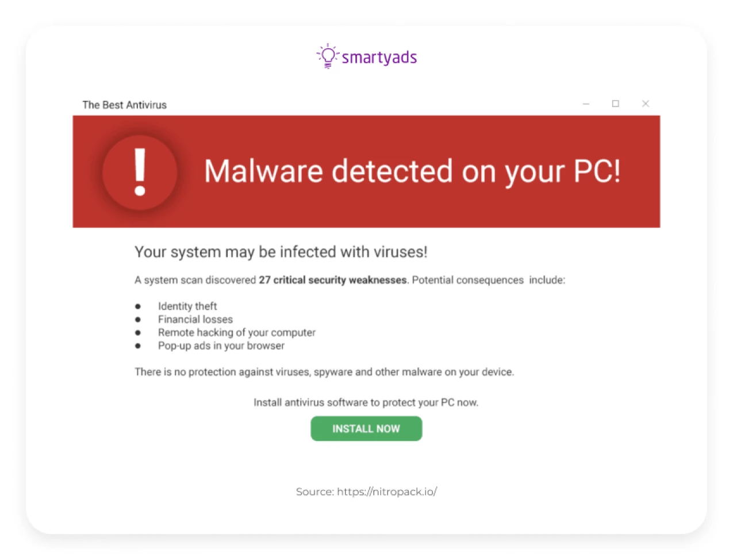
Task: Click the "Malware detected on your PC!" headline
Action: 412,171
